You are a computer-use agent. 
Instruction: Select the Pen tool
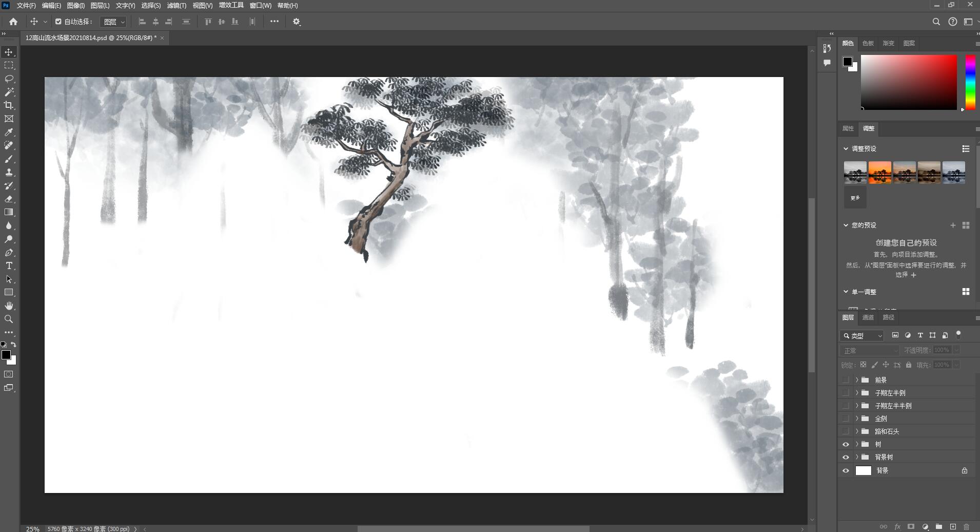pos(9,252)
